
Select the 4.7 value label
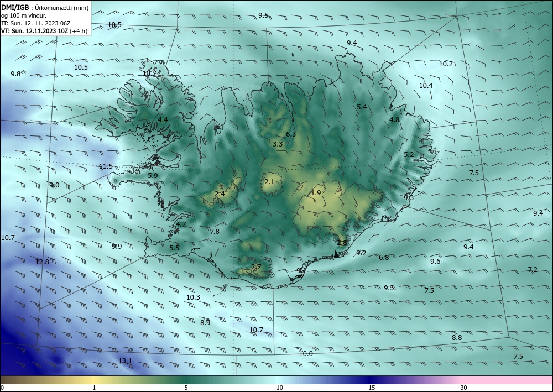[181, 224]
